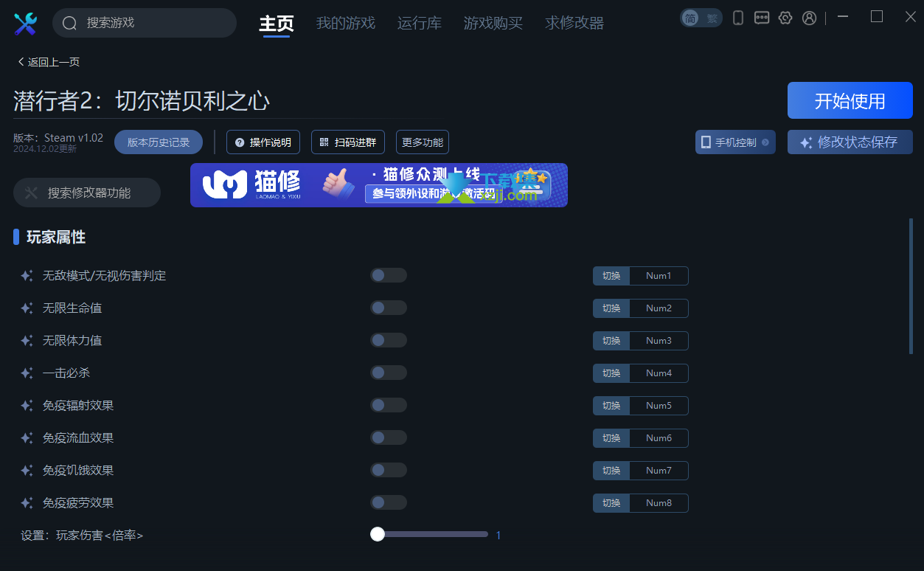Click sparkle icon beside 一击必杀
The width and height of the screenshot is (924, 571).
[27, 373]
